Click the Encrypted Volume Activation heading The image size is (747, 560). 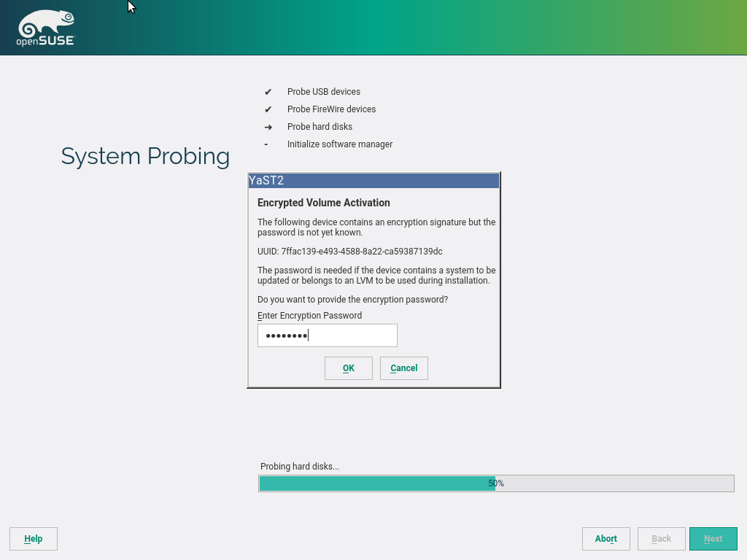pos(324,203)
